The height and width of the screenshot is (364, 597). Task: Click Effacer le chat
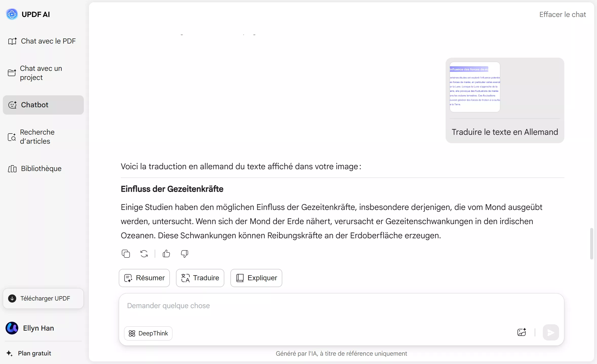point(563,14)
